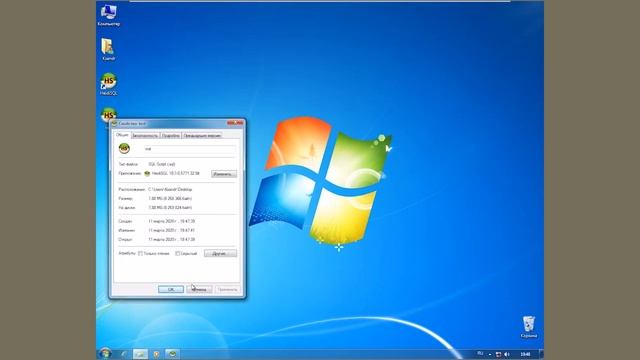The height and width of the screenshot is (360, 640).
Task: Click the modified date value text
Action: [172, 230]
